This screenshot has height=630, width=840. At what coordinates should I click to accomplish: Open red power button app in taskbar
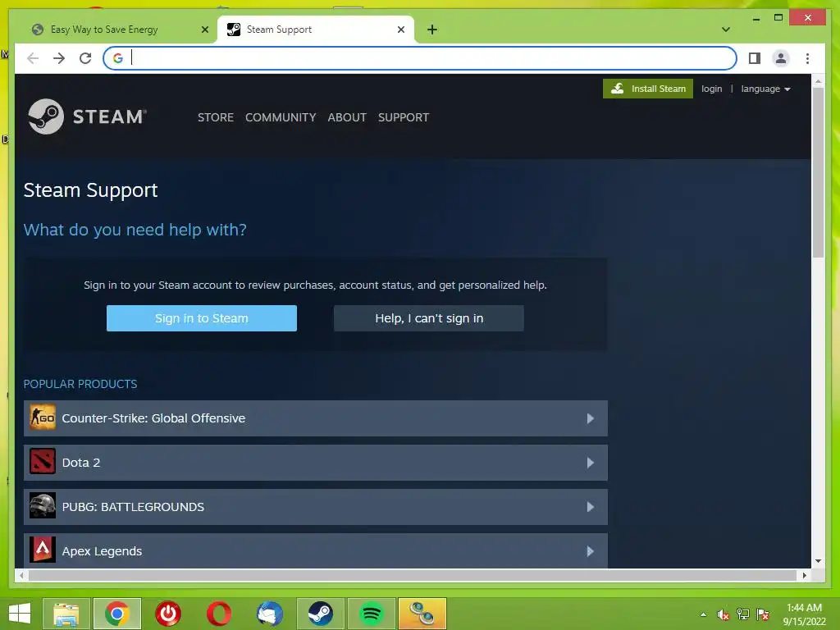(x=168, y=614)
